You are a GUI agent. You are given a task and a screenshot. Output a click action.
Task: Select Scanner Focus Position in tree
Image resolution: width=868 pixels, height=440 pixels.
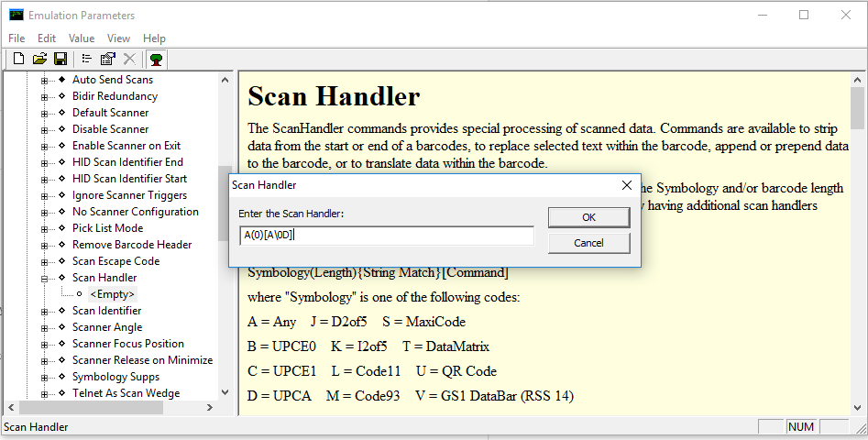coord(127,344)
